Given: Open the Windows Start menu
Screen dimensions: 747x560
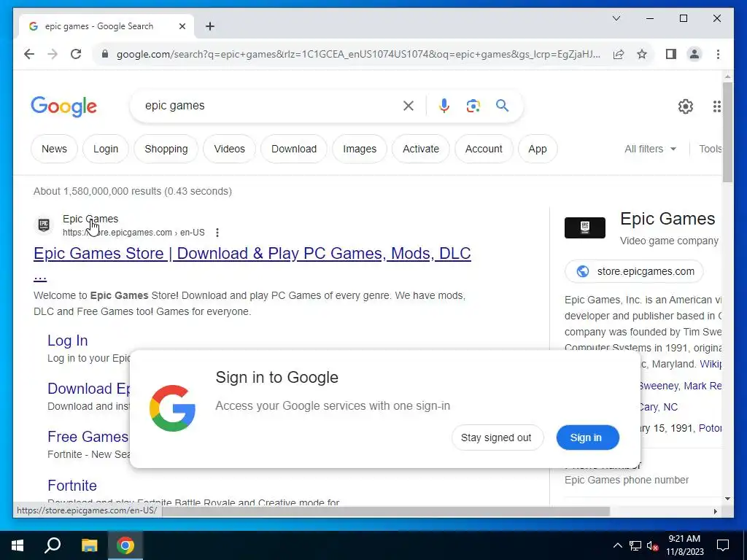Looking at the screenshot, I should [18, 545].
